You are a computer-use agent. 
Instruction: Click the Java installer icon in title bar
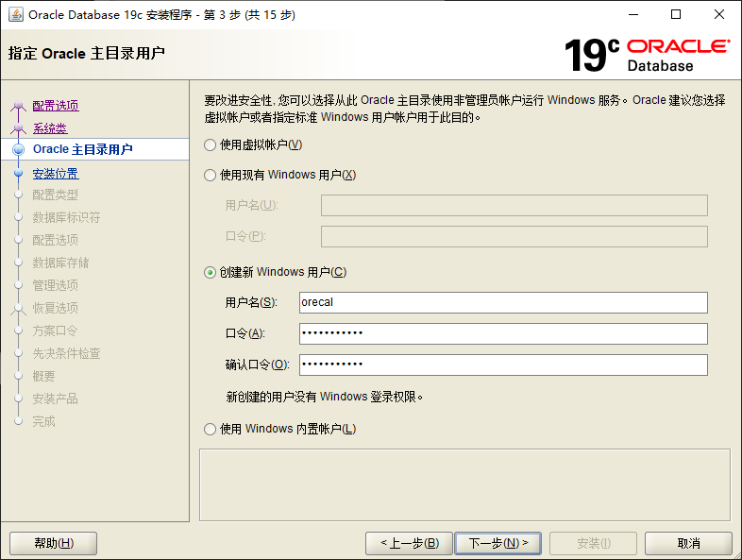pyautogui.click(x=16, y=15)
